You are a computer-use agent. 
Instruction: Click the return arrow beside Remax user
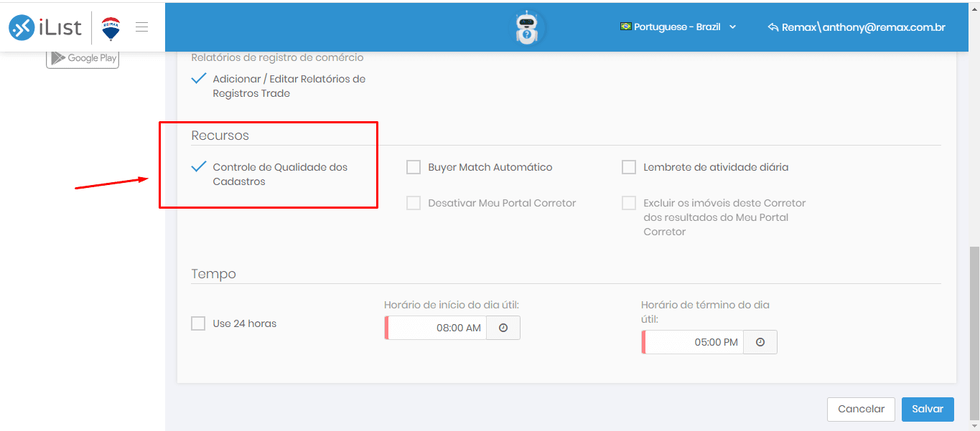point(773,27)
